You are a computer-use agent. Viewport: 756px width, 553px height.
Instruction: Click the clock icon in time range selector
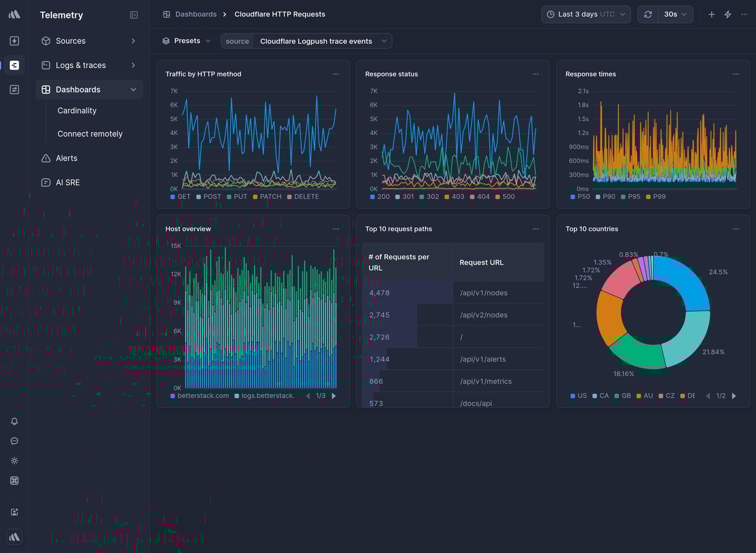click(x=550, y=14)
